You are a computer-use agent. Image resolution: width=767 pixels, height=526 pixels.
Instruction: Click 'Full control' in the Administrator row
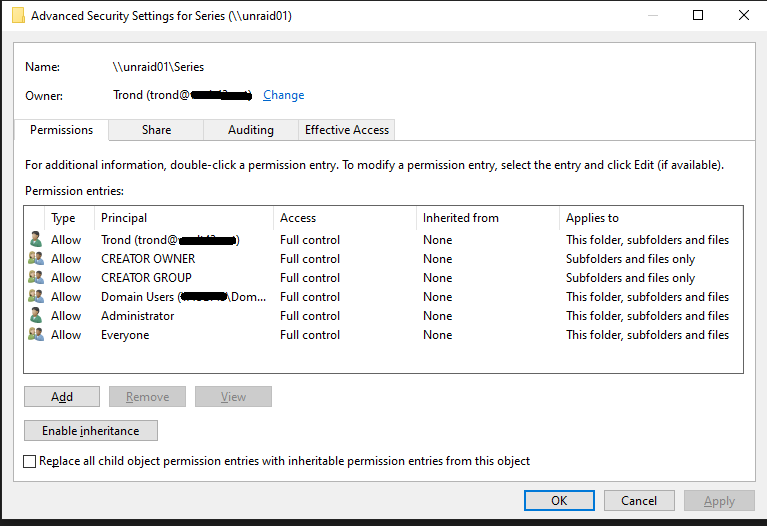coord(310,316)
